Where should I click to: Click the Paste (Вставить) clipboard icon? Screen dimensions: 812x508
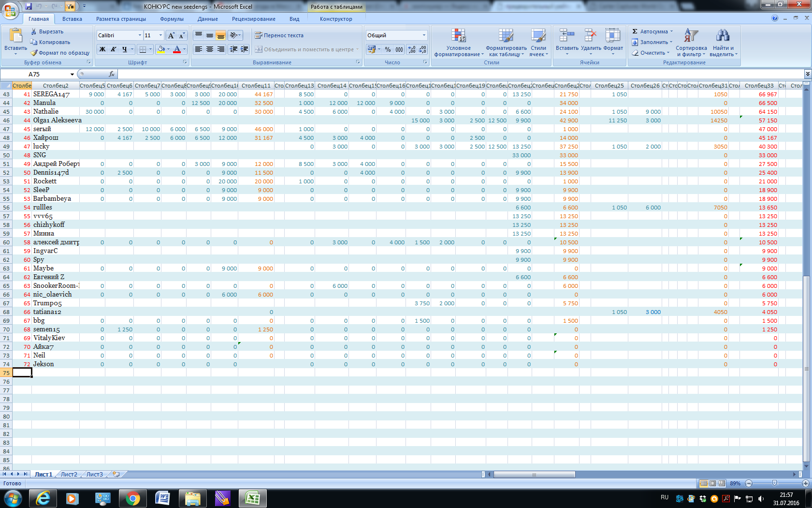click(15, 36)
